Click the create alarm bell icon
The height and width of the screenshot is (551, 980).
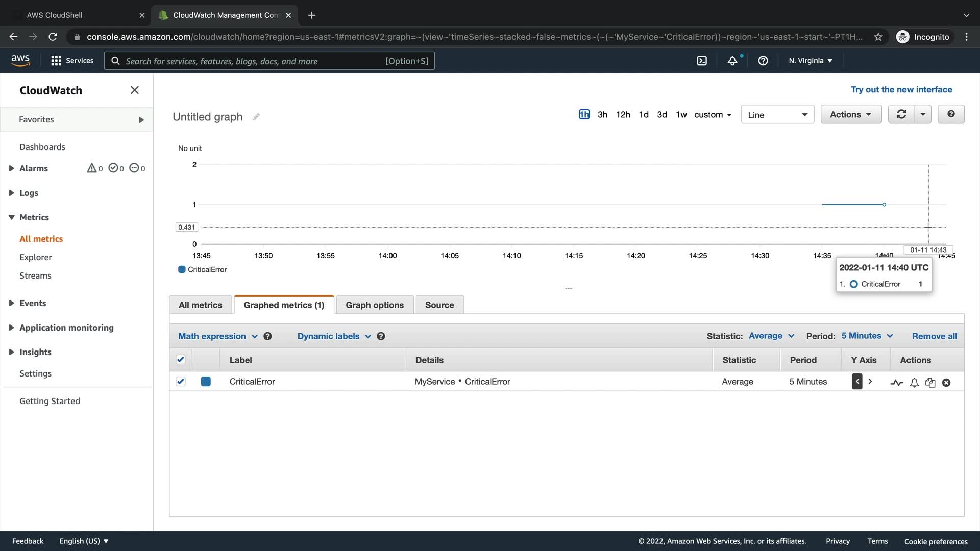click(x=914, y=383)
